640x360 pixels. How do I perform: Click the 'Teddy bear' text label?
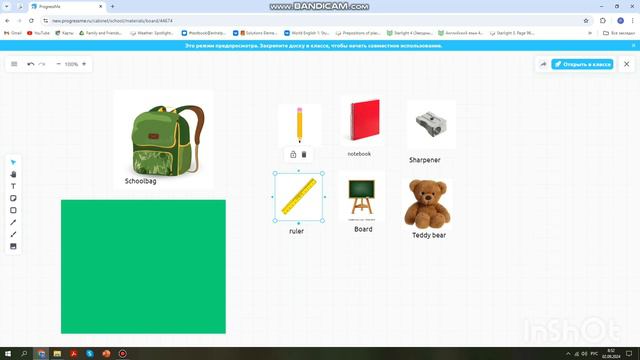point(429,235)
